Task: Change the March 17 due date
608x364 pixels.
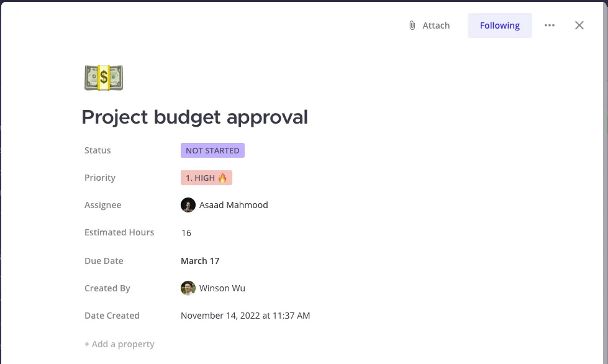Action: click(200, 261)
